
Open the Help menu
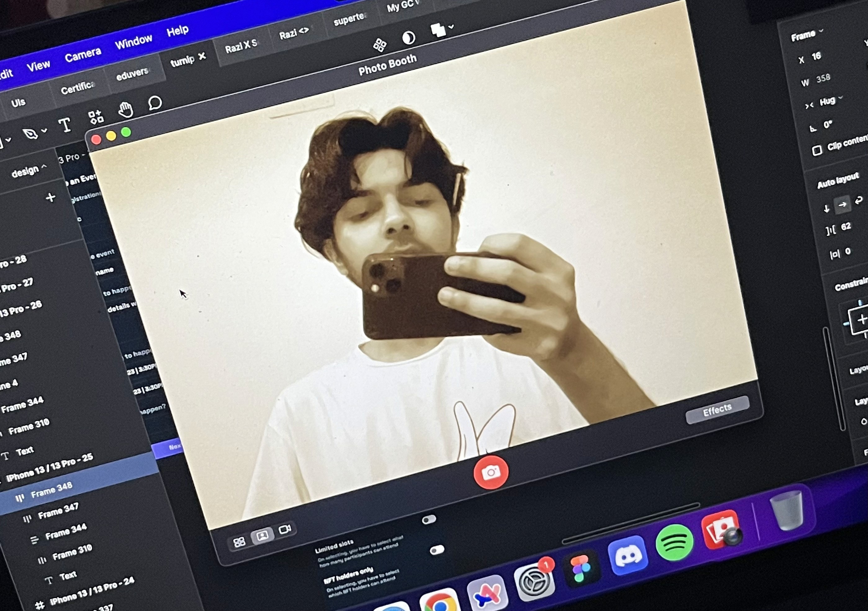pyautogui.click(x=177, y=31)
